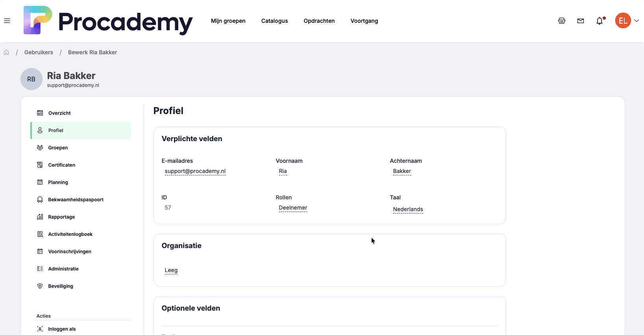The height and width of the screenshot is (335, 644).
Task: Open the EL account avatar
Action: click(623, 21)
